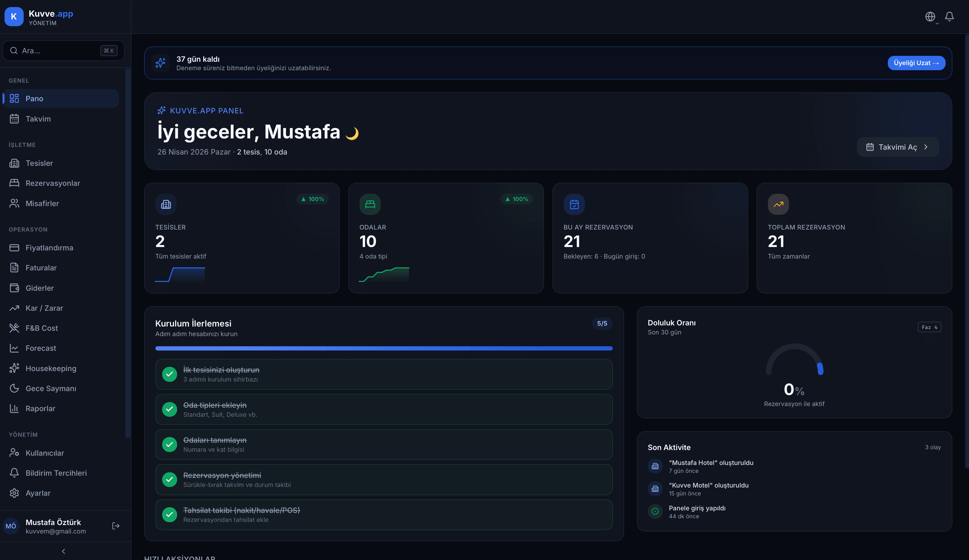This screenshot has width=969, height=560.
Task: Click the Kurulum İlerlemesi progress bar
Action: pos(384,348)
